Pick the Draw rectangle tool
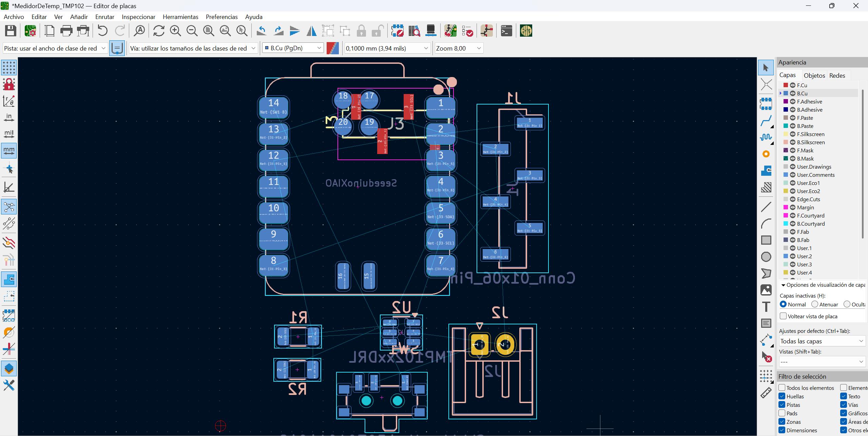868x436 pixels. (x=766, y=240)
